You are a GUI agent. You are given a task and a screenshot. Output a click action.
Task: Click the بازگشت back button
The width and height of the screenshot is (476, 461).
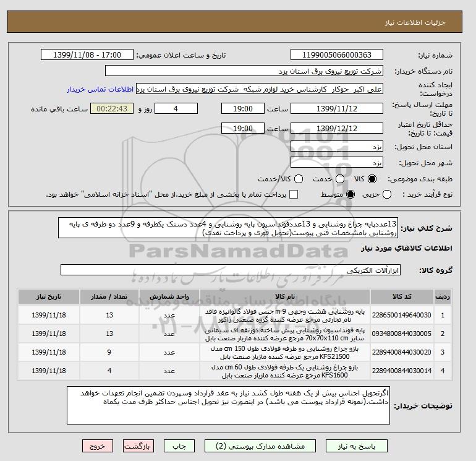tap(138, 446)
